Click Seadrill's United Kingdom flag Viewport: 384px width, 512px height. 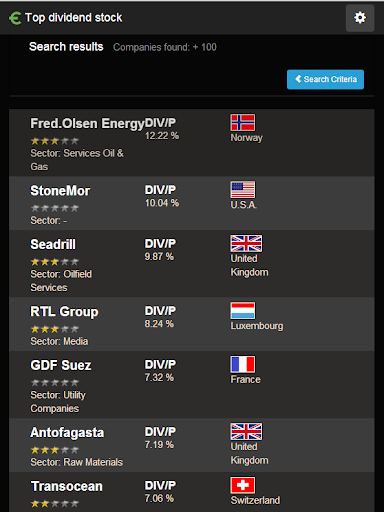click(246, 243)
